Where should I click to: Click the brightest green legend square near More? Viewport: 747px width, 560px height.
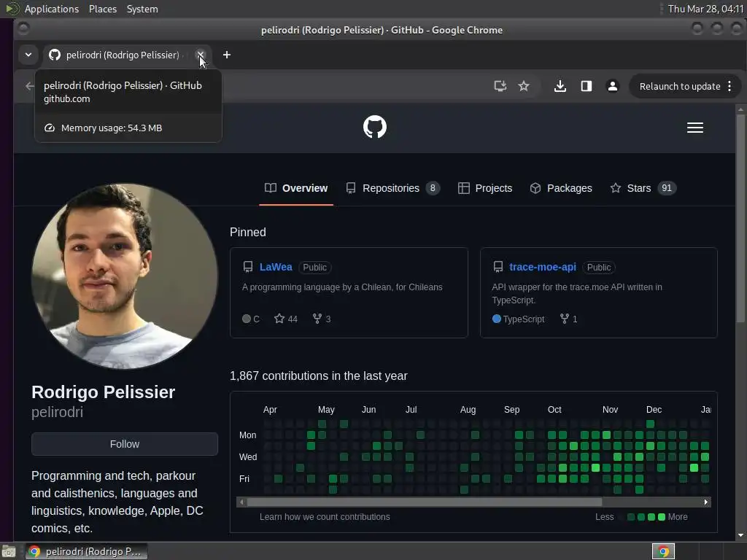661,517
